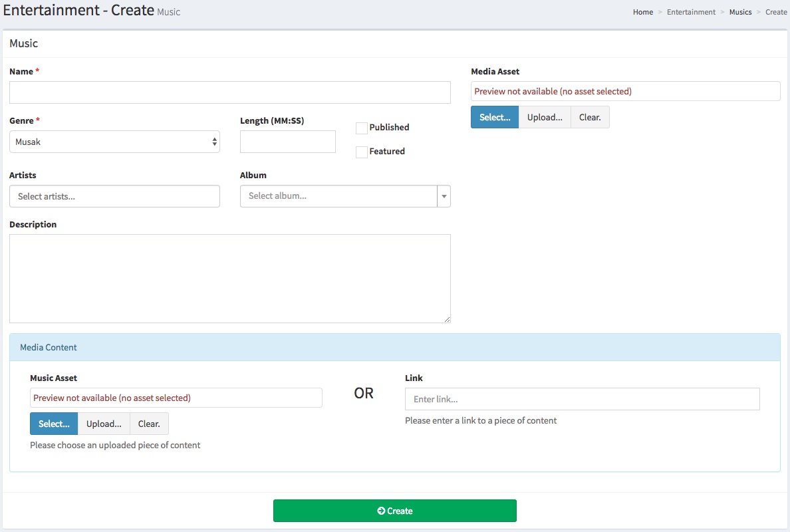The width and height of the screenshot is (790, 532).
Task: Click the Name text field
Action: (229, 92)
